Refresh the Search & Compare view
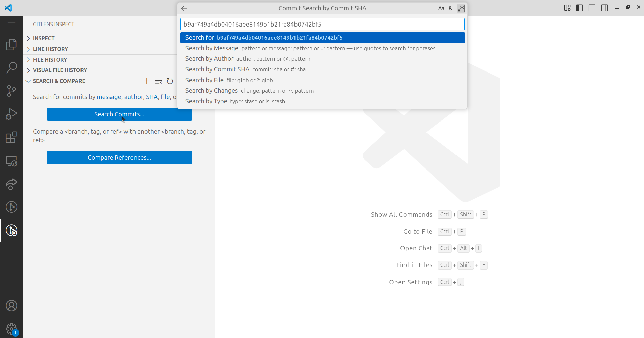644x338 pixels. point(170,81)
